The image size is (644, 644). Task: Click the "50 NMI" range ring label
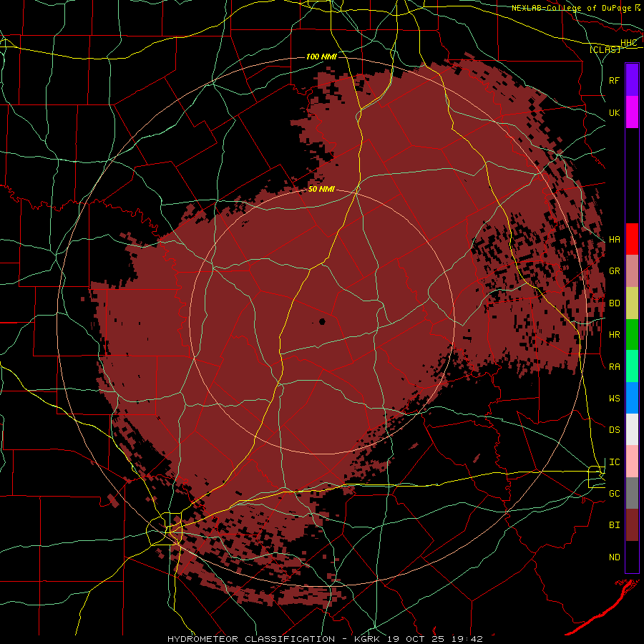tap(321, 189)
